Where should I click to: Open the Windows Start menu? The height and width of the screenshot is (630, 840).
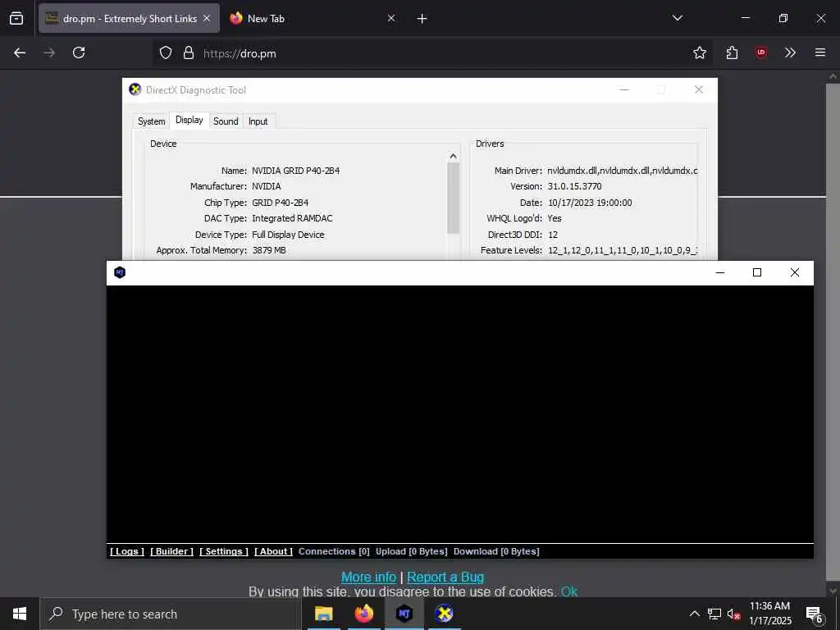point(20,614)
